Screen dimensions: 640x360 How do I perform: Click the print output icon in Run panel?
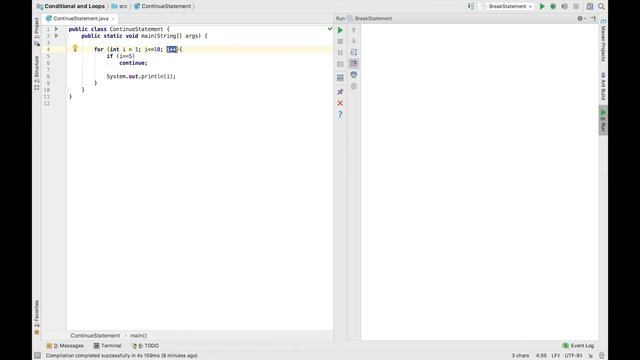point(353,75)
